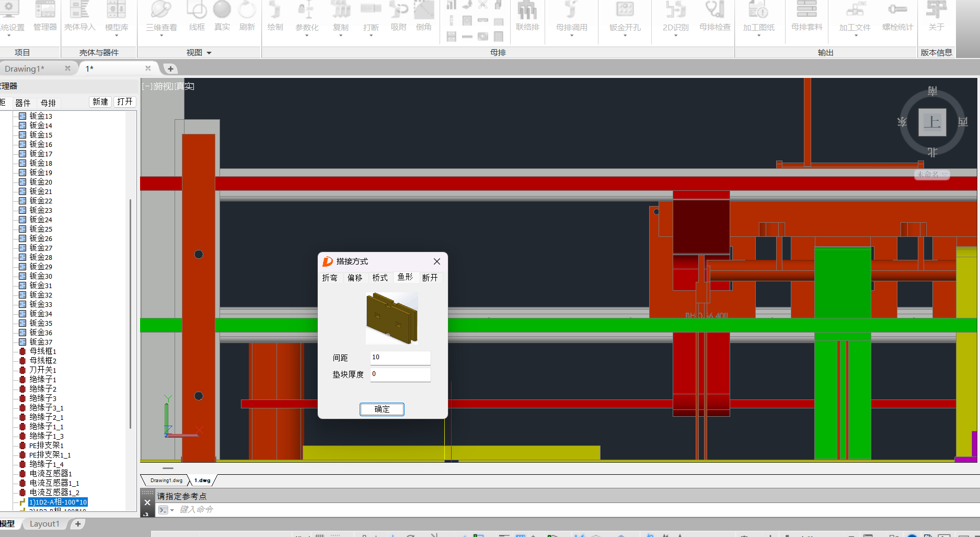Select the 倒角 chamfer tool
The image size is (980, 537).
pyautogui.click(x=424, y=17)
